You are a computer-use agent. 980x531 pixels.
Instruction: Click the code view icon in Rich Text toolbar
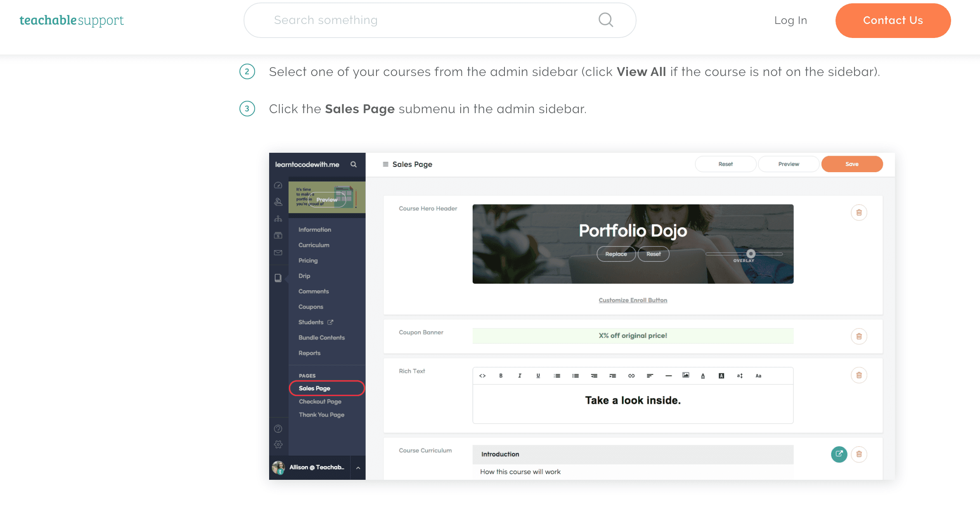(482, 376)
